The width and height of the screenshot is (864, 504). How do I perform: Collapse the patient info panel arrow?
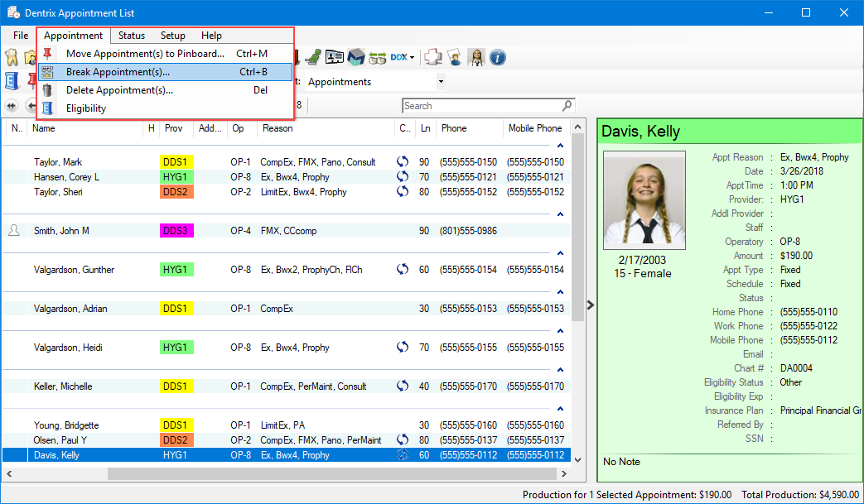click(590, 305)
